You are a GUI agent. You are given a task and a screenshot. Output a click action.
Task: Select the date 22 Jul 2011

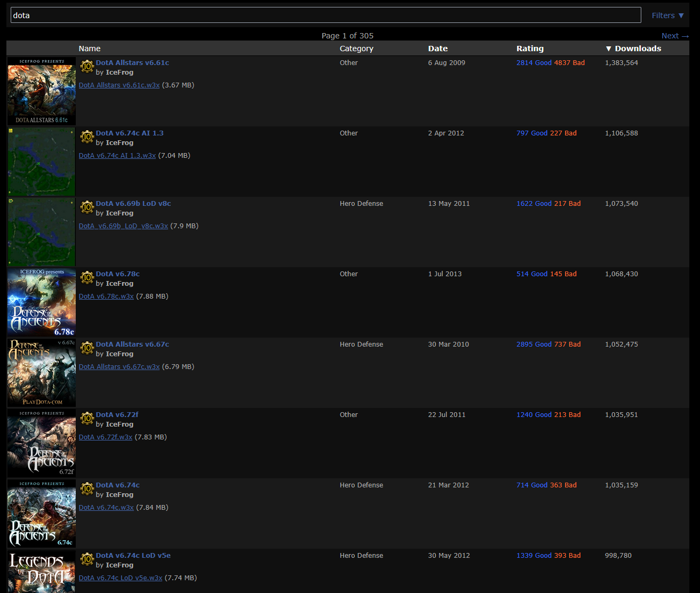point(447,414)
